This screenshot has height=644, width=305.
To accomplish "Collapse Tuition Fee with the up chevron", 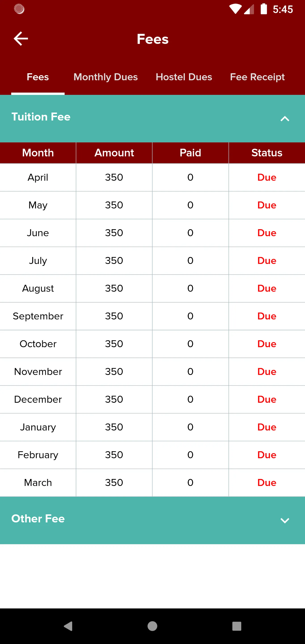I will click(285, 119).
